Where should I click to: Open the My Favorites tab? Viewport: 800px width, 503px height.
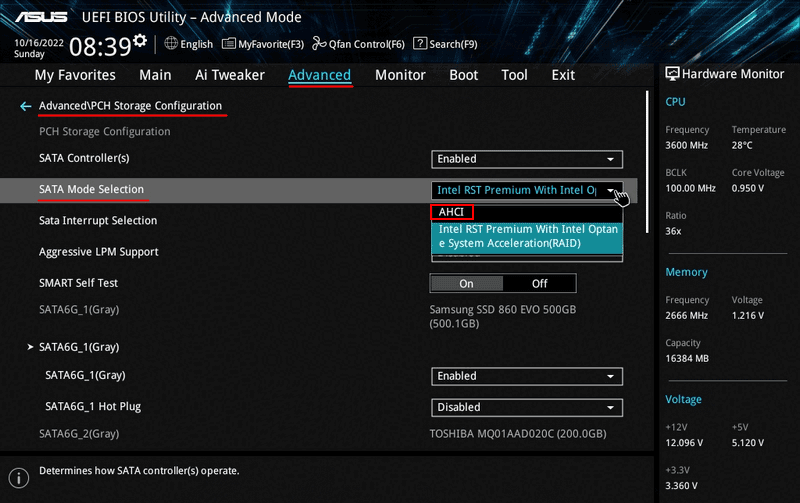(x=75, y=75)
